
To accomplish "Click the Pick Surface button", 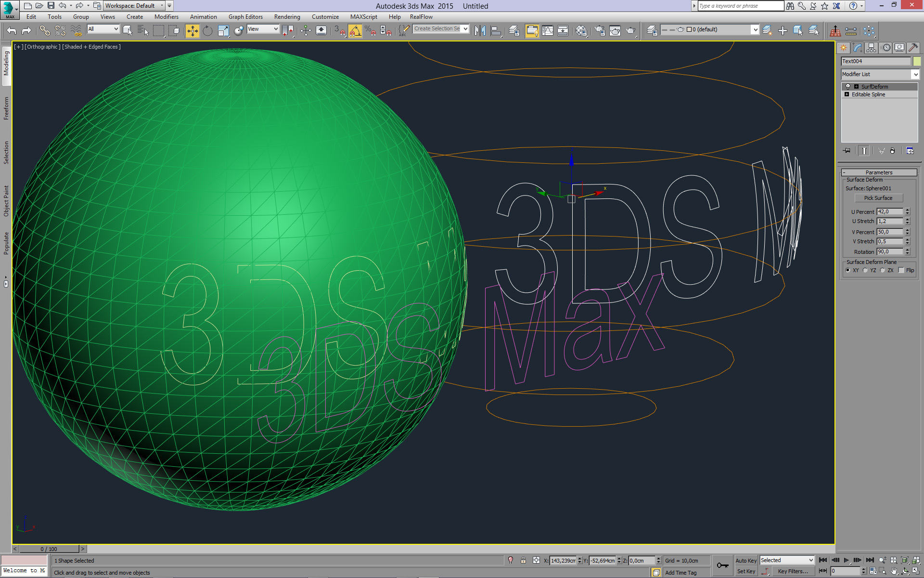I will [x=878, y=198].
